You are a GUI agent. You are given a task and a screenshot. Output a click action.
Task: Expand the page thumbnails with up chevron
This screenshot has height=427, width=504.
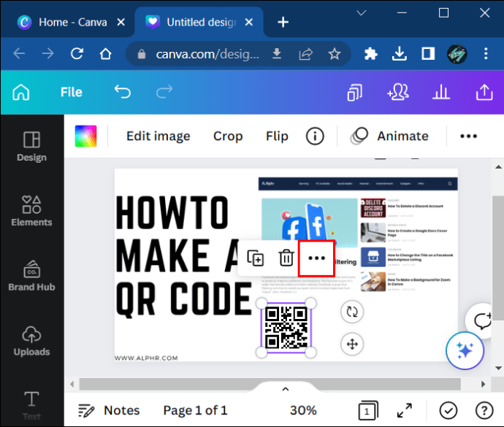point(285,389)
